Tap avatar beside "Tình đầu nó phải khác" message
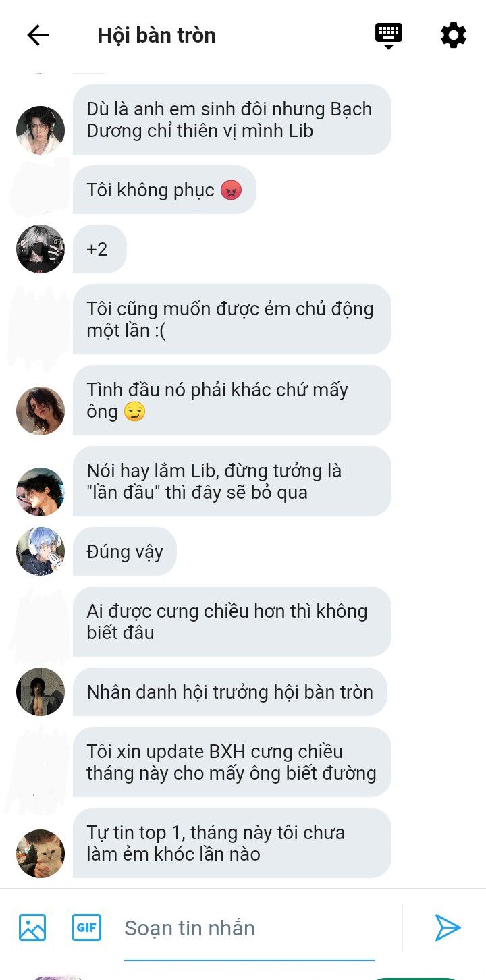 pos(40,411)
